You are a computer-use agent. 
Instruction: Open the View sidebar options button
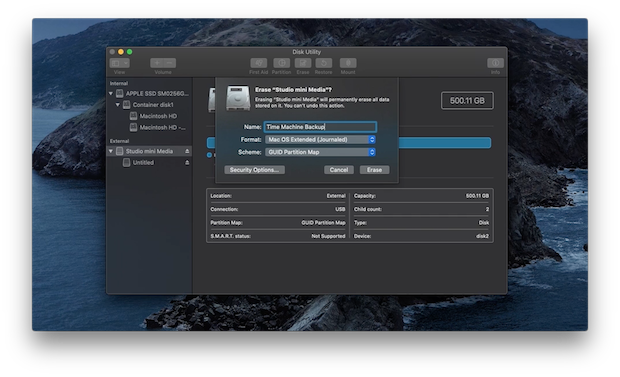[119, 63]
